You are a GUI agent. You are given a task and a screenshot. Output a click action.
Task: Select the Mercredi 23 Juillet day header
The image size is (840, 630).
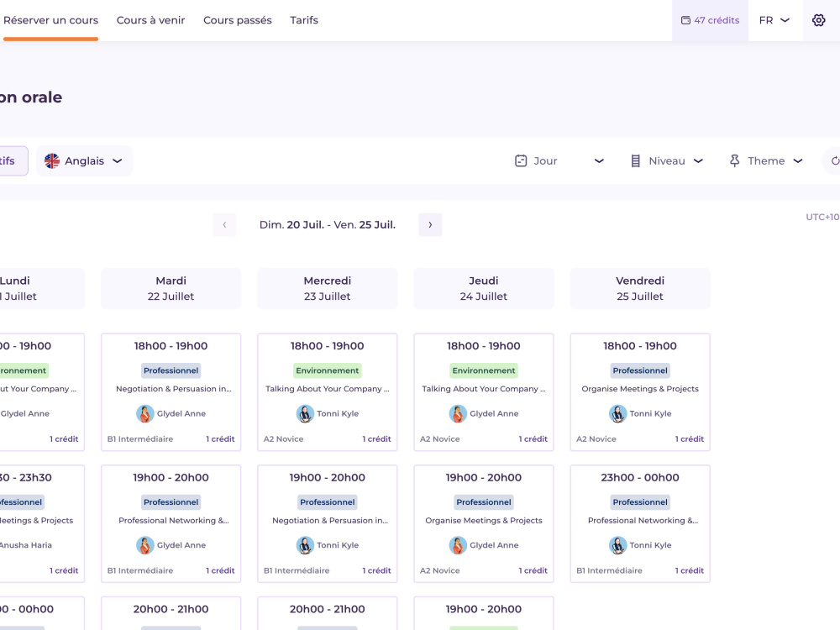click(x=328, y=288)
